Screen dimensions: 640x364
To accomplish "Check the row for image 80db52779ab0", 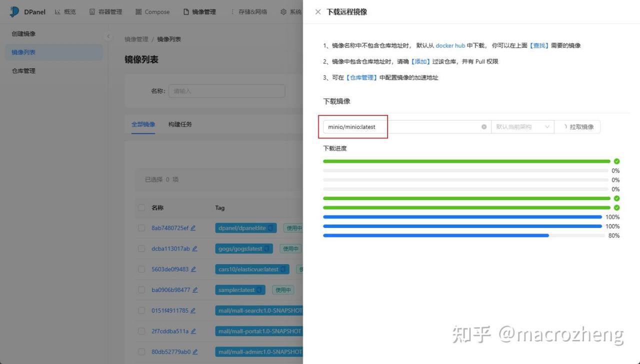I will [141, 351].
